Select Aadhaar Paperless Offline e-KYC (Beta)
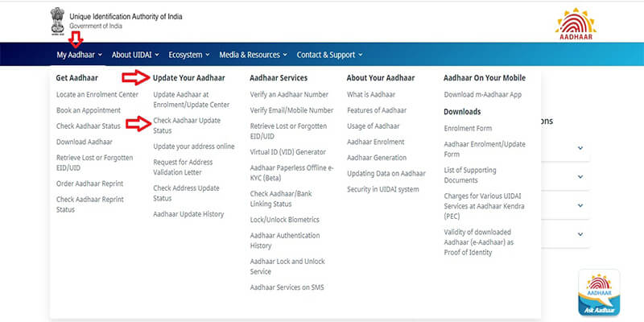The width and height of the screenshot is (644, 322). pos(292,173)
